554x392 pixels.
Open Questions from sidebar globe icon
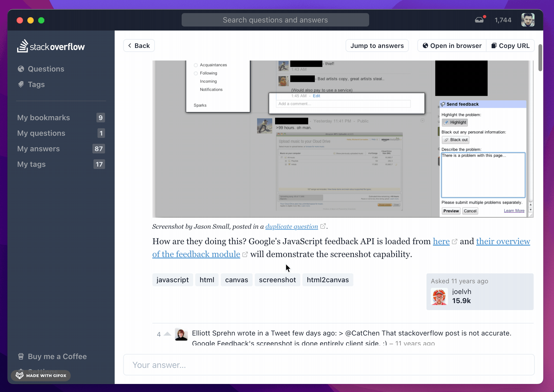tap(21, 69)
